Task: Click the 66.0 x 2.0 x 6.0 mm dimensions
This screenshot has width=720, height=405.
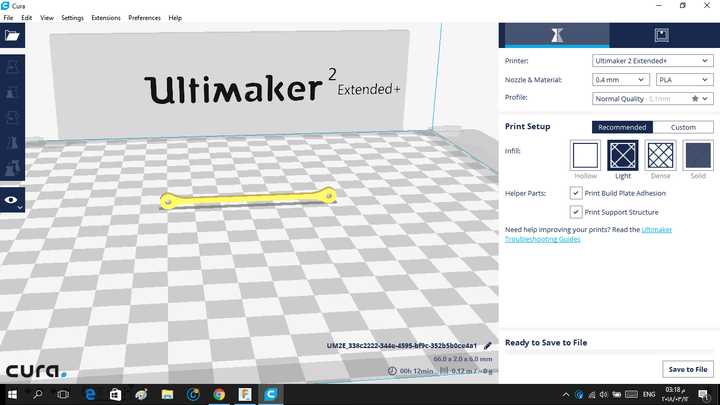Action: click(463, 359)
